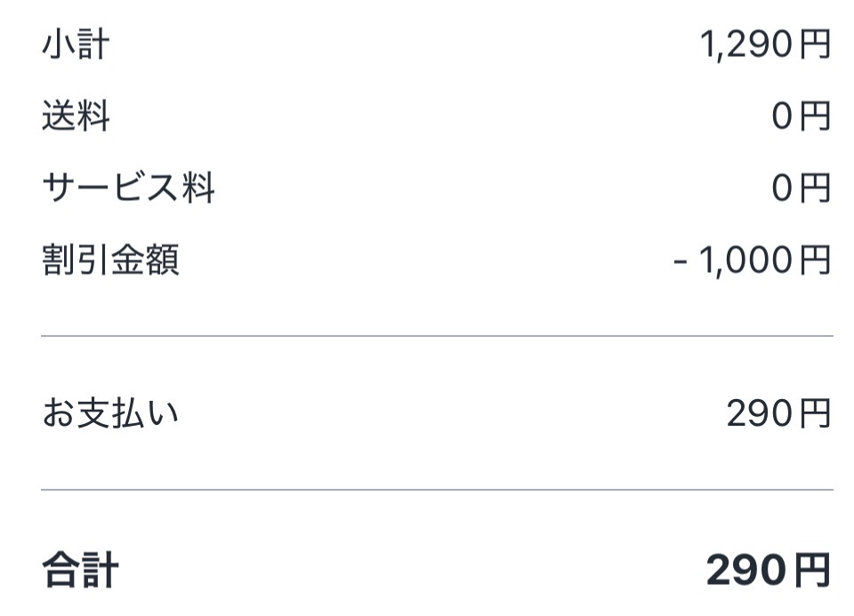Select the 0円 amount beside サービス料

(x=801, y=188)
